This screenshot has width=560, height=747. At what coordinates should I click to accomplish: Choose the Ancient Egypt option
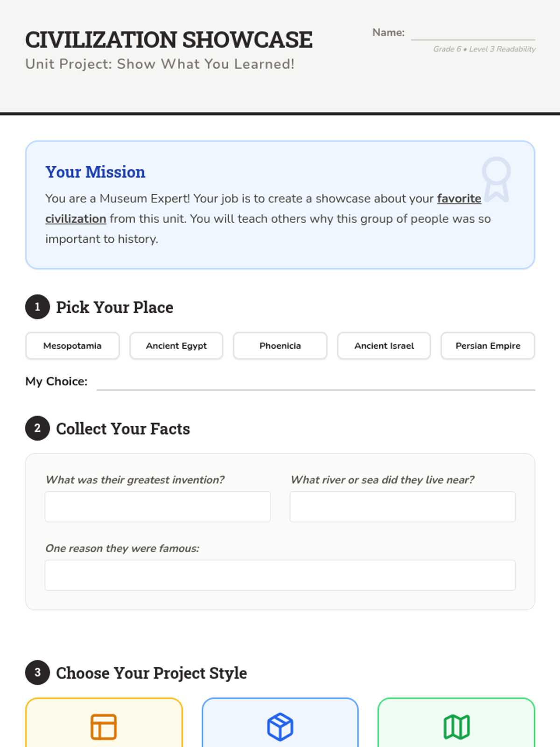pyautogui.click(x=176, y=346)
